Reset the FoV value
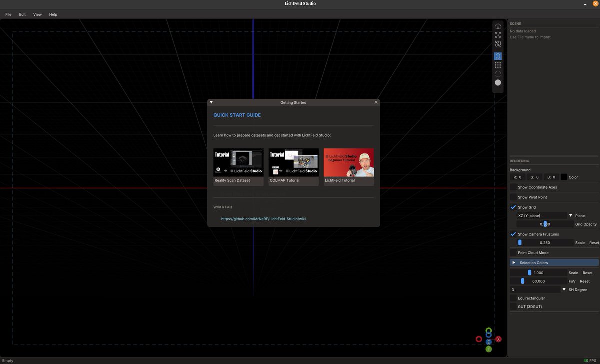This screenshot has height=364, width=600. pos(585,281)
